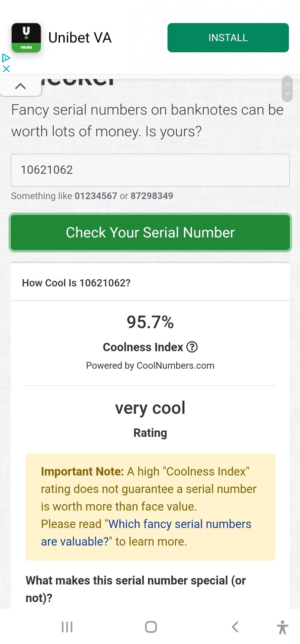Tap the Unibet VA app icon
The width and height of the screenshot is (300, 644).
26,38
